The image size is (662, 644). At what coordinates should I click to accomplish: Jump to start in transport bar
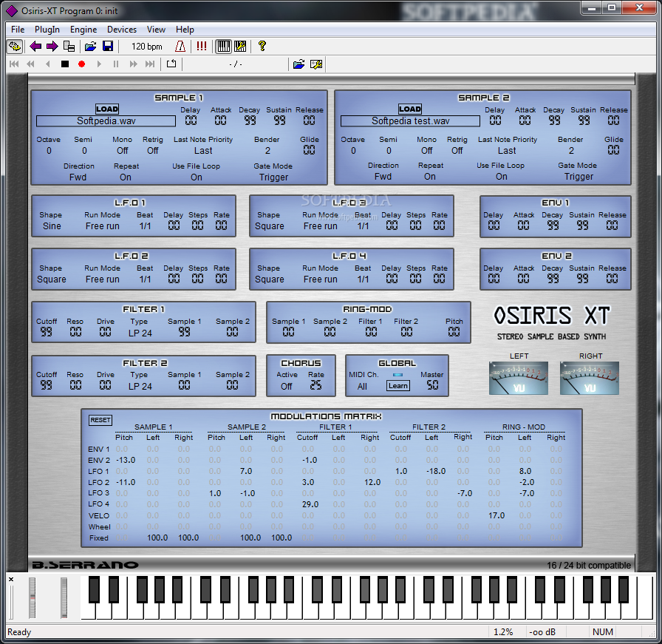tap(14, 64)
